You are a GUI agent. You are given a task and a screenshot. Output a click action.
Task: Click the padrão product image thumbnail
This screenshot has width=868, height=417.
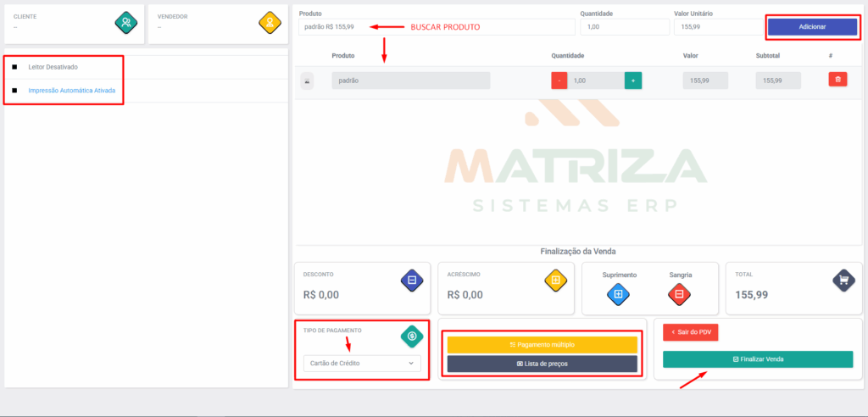307,81
